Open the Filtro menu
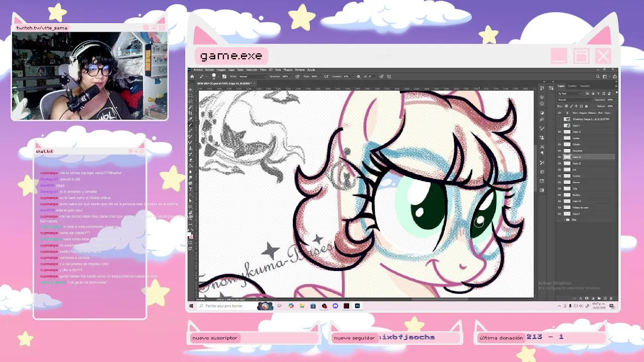The image size is (644, 362). [x=263, y=70]
